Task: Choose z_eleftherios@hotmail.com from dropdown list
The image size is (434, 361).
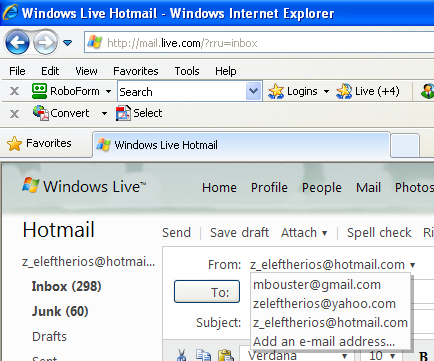Action: (330, 323)
